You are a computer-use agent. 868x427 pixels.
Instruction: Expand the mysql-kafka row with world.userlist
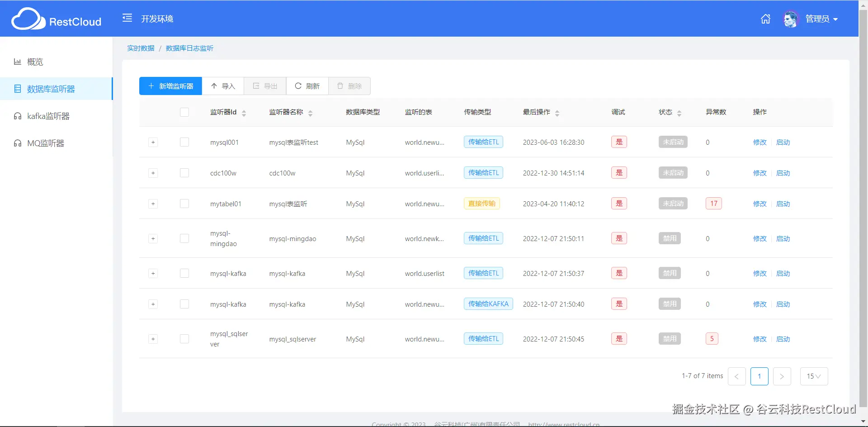click(153, 274)
